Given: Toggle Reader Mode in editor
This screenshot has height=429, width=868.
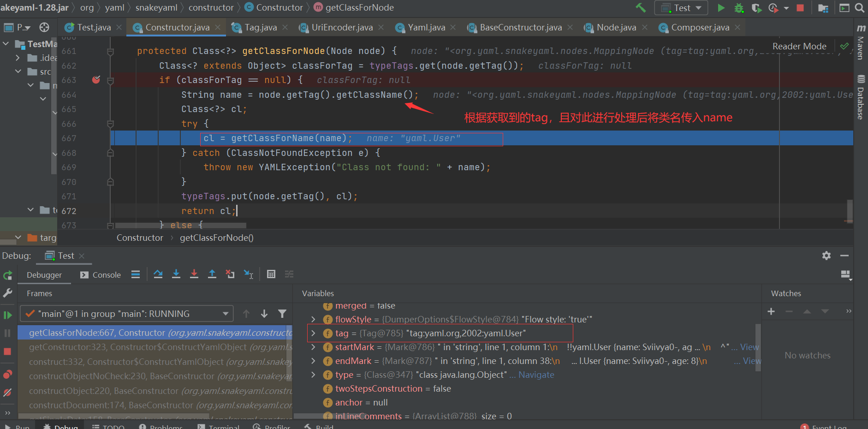Looking at the screenshot, I should (x=799, y=46).
